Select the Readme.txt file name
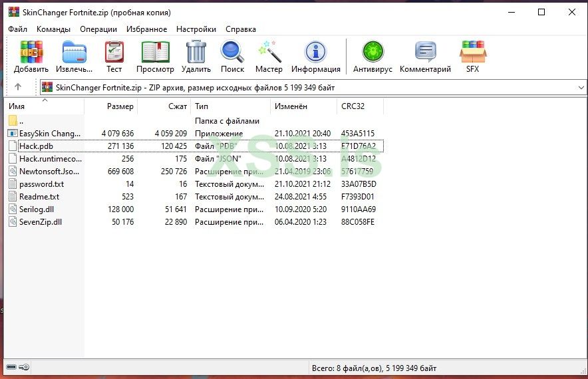Viewport: 588px width, 379px height. pyautogui.click(x=39, y=197)
